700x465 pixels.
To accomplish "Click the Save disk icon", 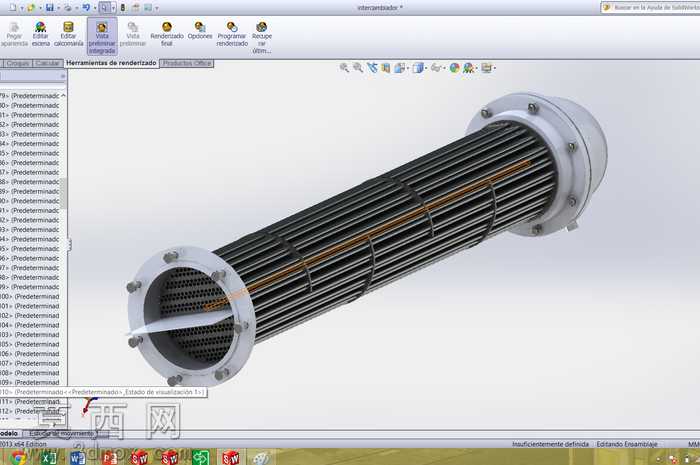I will point(50,8).
